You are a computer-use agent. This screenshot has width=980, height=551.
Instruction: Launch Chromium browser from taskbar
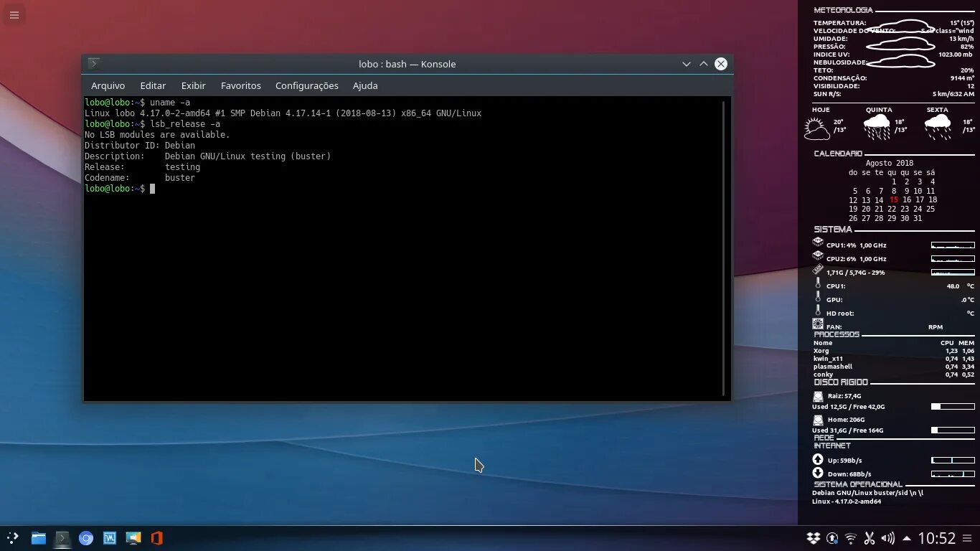[86, 538]
